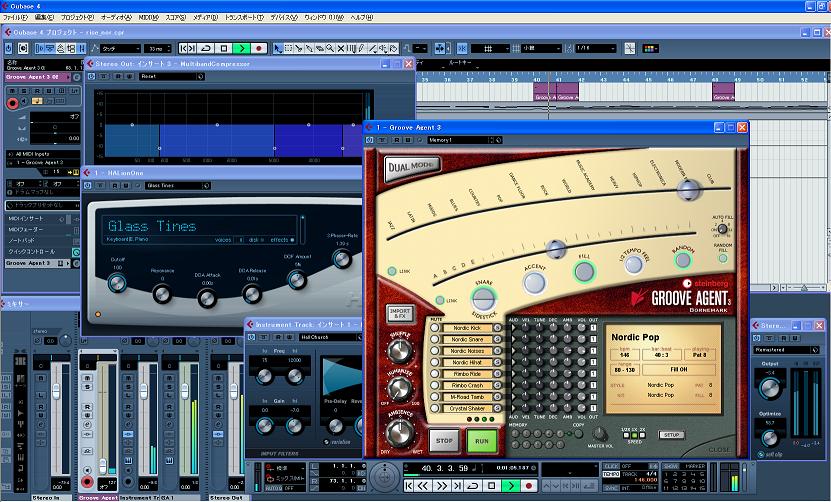Open the HALionOne Glass Tines preset dropdown
Image resolution: width=831 pixels, height=502 pixels.
coord(178,186)
